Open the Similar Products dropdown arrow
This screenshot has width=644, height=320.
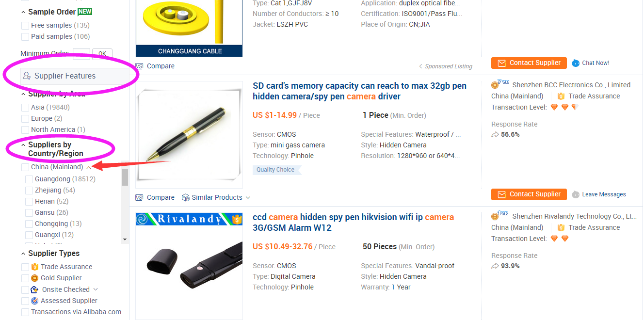coord(248,198)
